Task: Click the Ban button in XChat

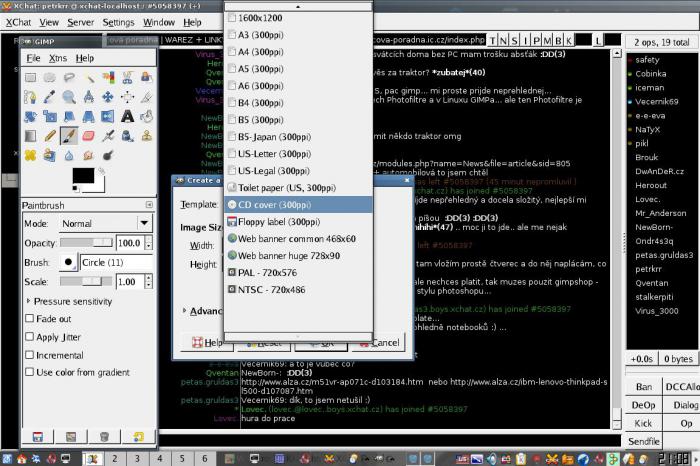Action: 644,387
